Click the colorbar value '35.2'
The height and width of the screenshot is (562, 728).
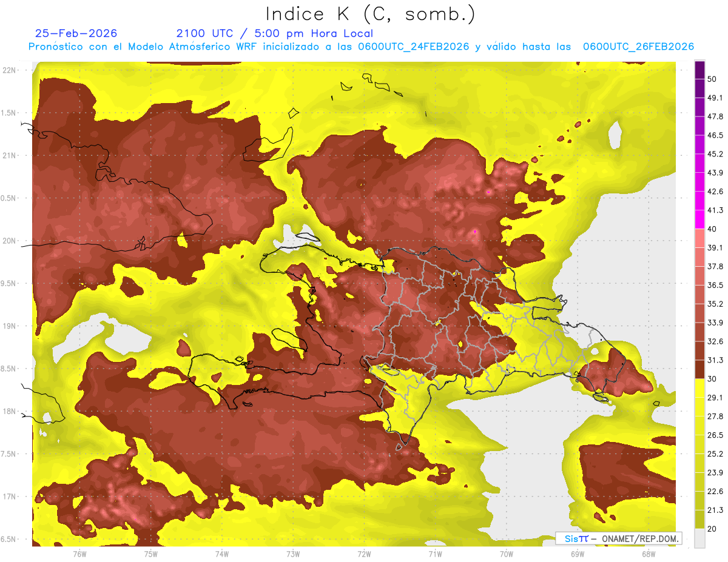click(x=715, y=304)
